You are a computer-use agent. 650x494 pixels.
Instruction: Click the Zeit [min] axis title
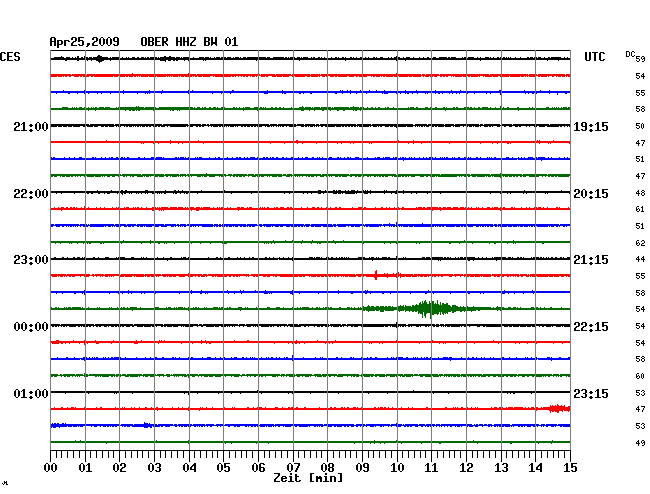(x=308, y=478)
